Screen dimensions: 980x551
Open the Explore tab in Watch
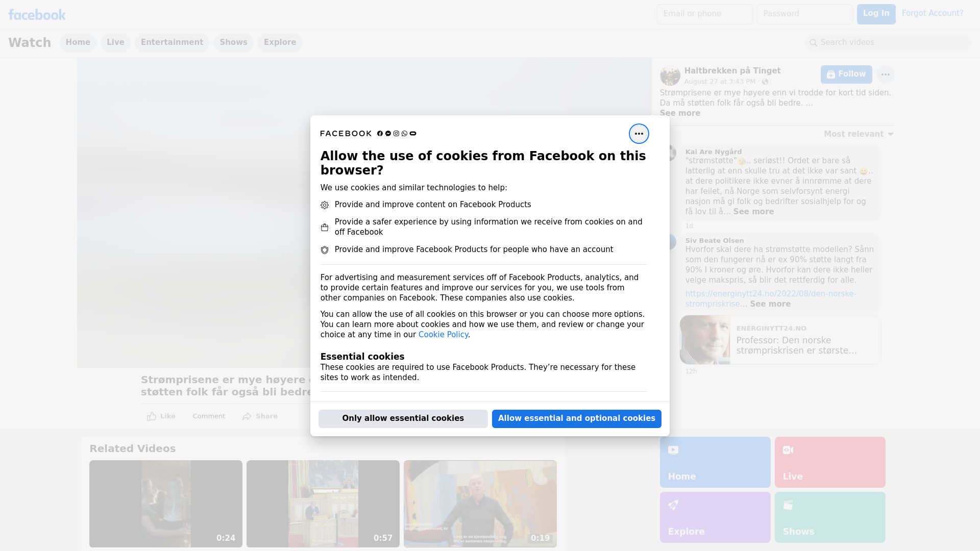pyautogui.click(x=280, y=42)
